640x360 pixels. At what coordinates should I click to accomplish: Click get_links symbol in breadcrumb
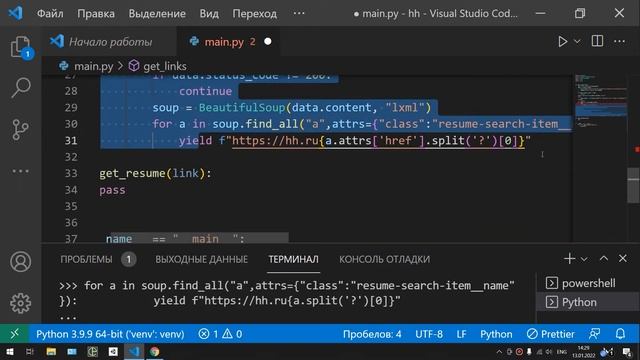pyautogui.click(x=165, y=66)
